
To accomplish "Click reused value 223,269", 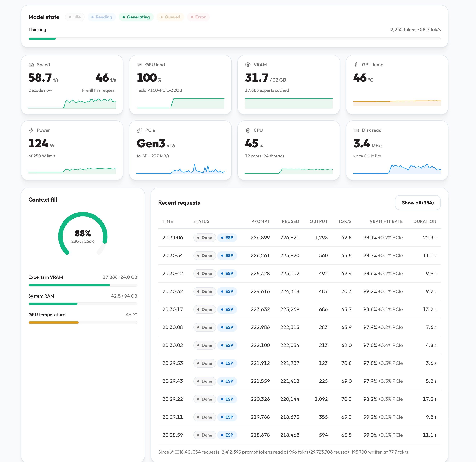I will coord(289,309).
